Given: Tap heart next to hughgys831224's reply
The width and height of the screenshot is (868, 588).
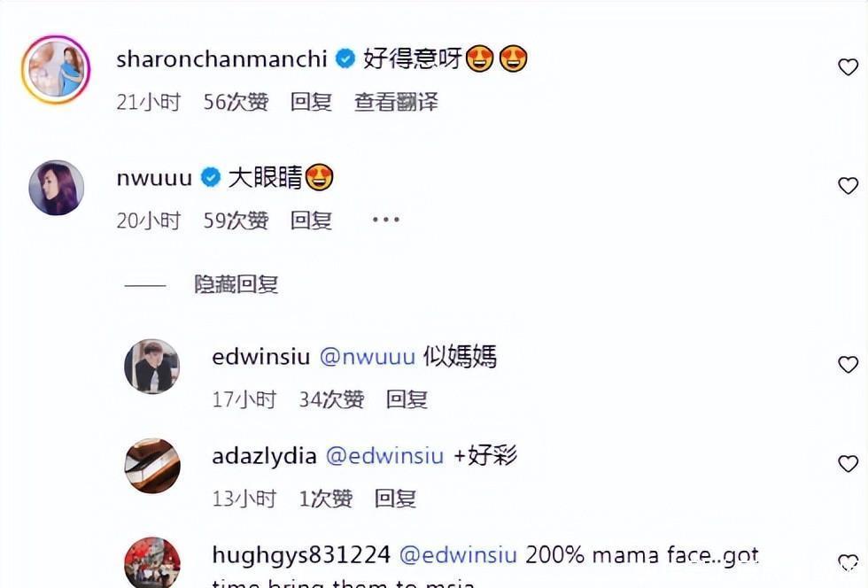Looking at the screenshot, I should 848,562.
